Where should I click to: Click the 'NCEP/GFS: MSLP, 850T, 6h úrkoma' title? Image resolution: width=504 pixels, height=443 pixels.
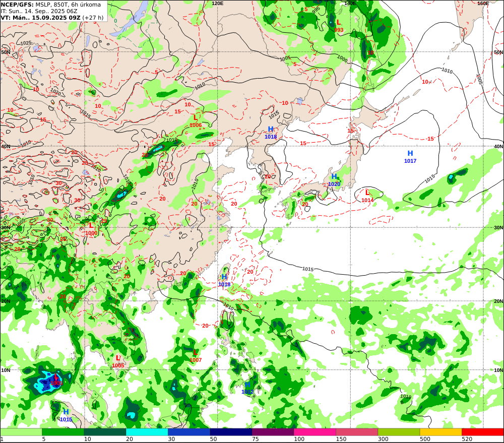(x=51, y=5)
